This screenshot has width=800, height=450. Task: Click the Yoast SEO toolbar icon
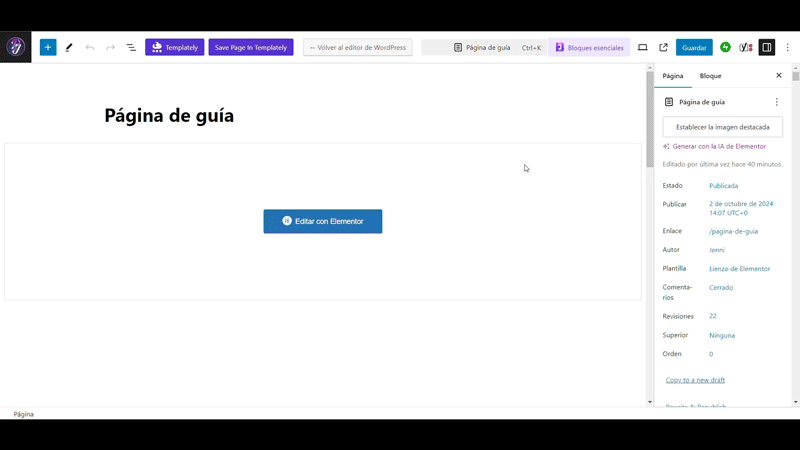point(746,47)
